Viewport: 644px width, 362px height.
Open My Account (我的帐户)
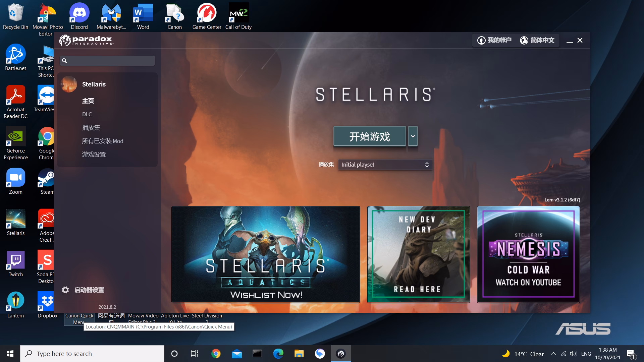pos(494,40)
